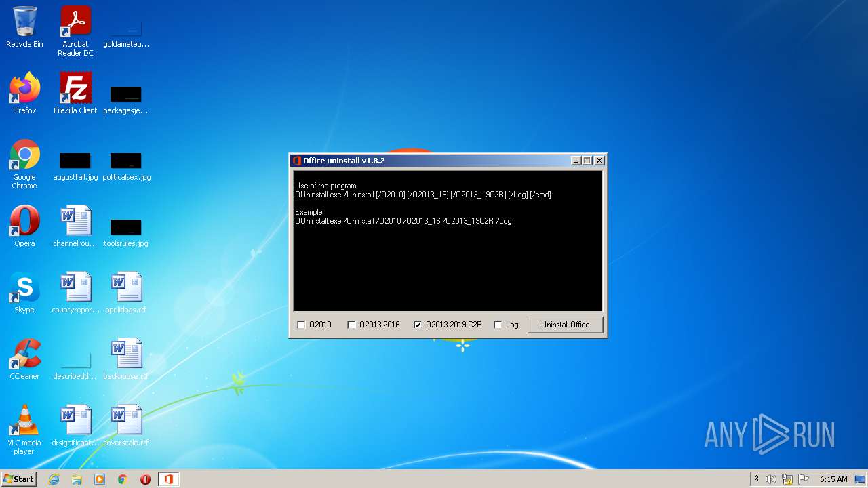Select the packagesje... desktop file

(126, 101)
